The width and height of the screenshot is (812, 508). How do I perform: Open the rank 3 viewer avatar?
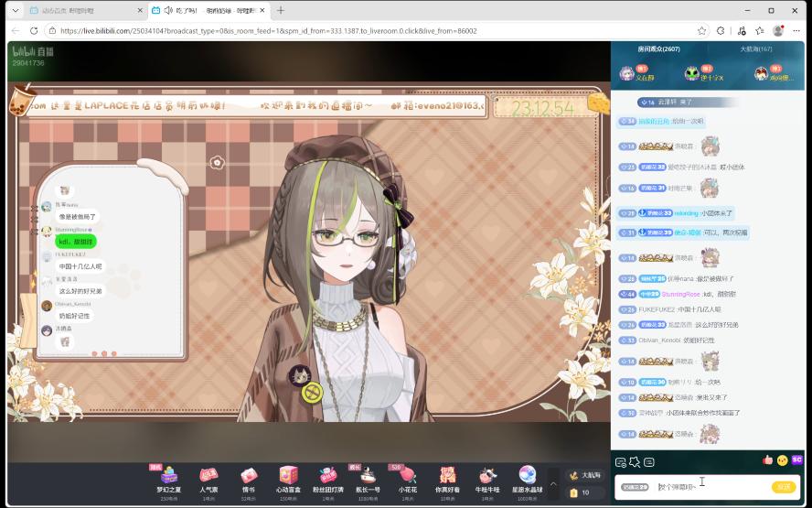coord(761,73)
